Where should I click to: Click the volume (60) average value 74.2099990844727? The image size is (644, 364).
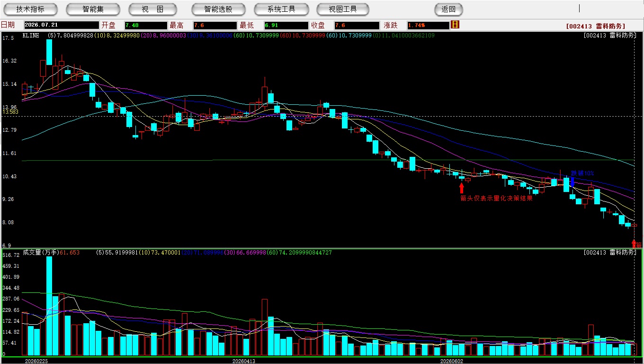[299, 253]
